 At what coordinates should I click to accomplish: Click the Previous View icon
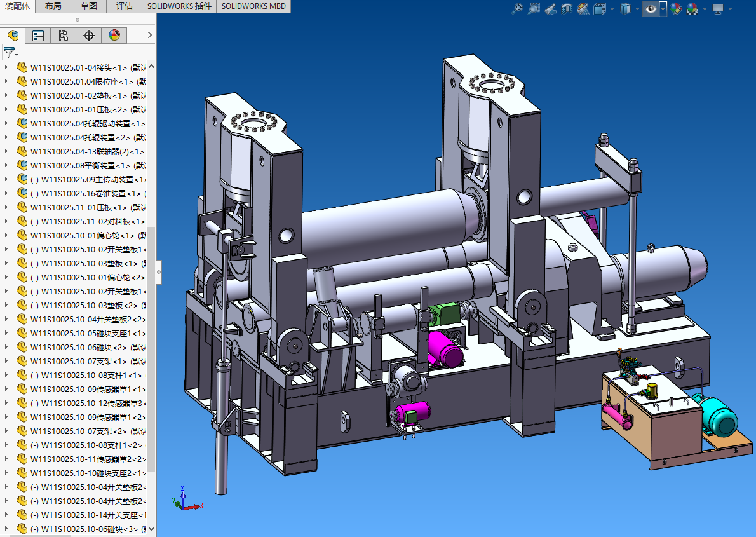[x=551, y=9]
